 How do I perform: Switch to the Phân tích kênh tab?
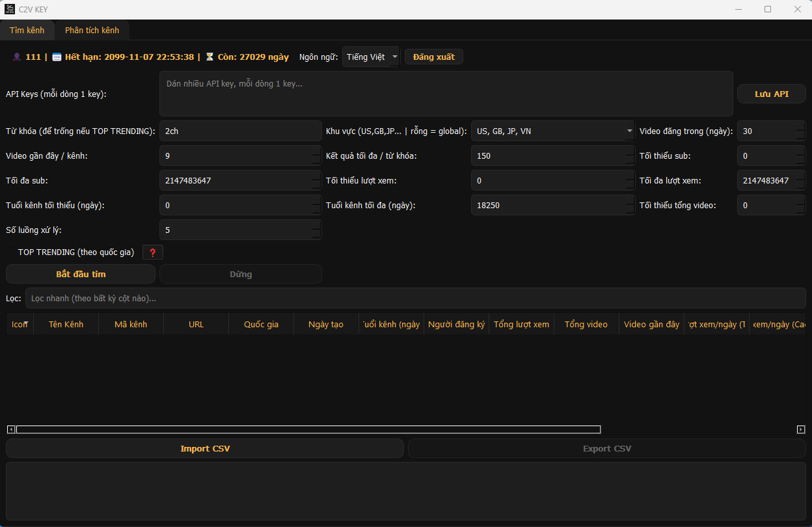(x=92, y=31)
